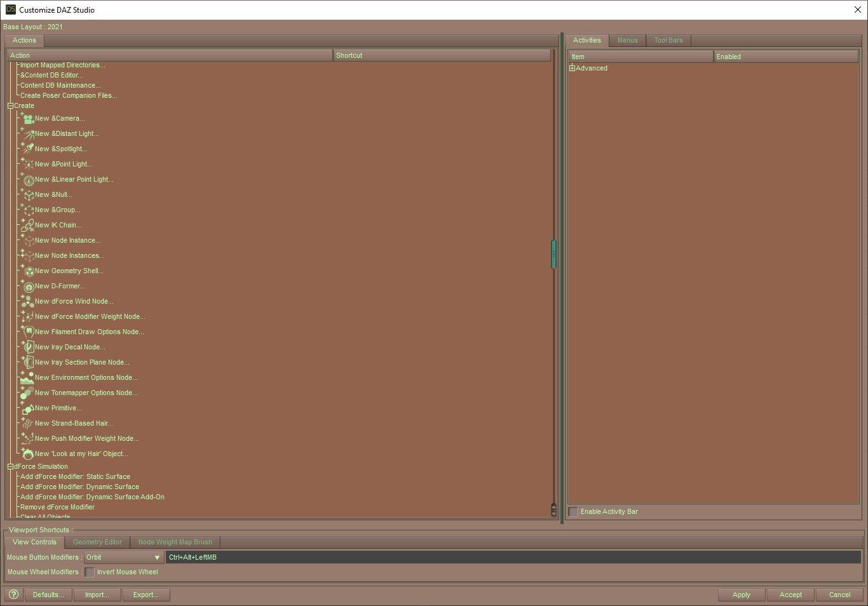Select the New Group icon
This screenshot has width=868, height=606.
pyautogui.click(x=27, y=210)
